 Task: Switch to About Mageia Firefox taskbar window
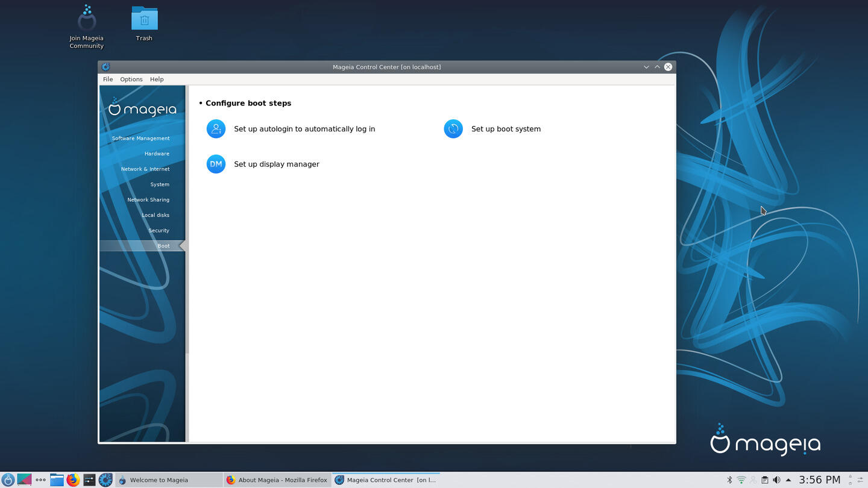point(277,480)
